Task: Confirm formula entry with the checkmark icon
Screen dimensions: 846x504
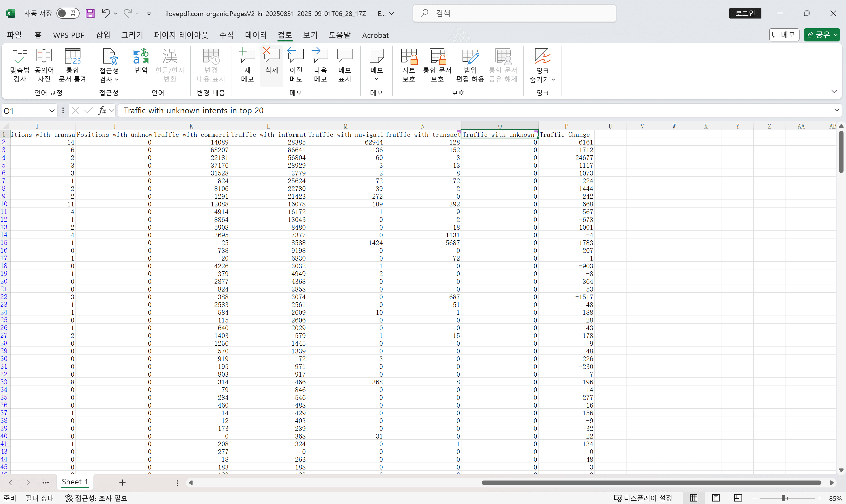Action: [89, 110]
